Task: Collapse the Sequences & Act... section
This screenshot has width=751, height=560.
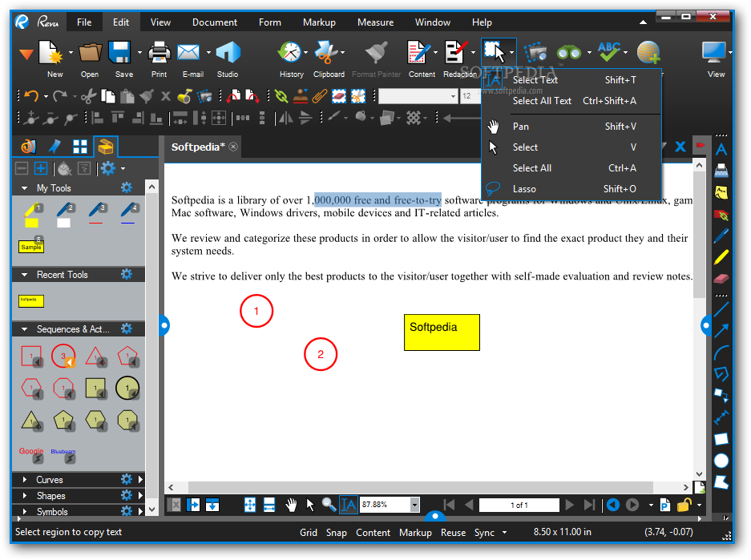Action: (24, 329)
